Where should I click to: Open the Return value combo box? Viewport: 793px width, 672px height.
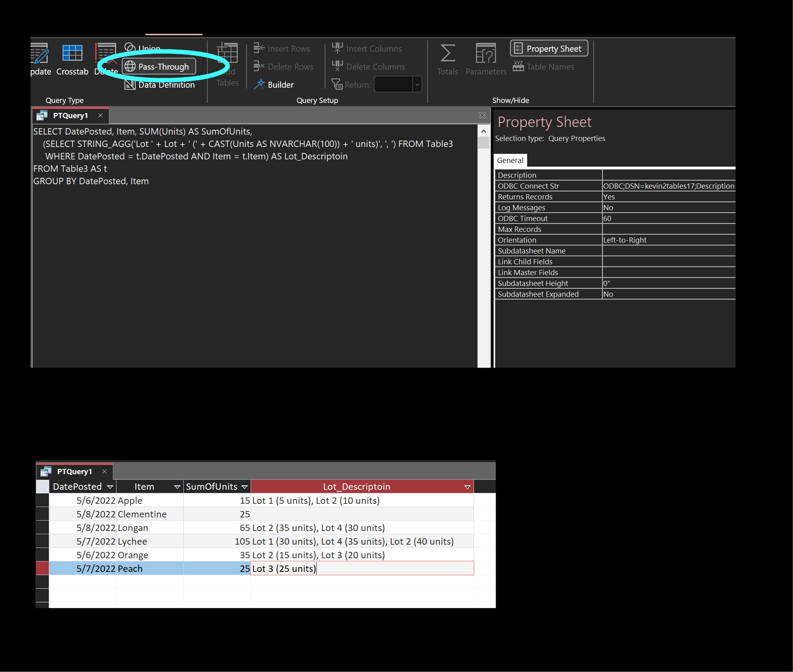pyautogui.click(x=417, y=85)
